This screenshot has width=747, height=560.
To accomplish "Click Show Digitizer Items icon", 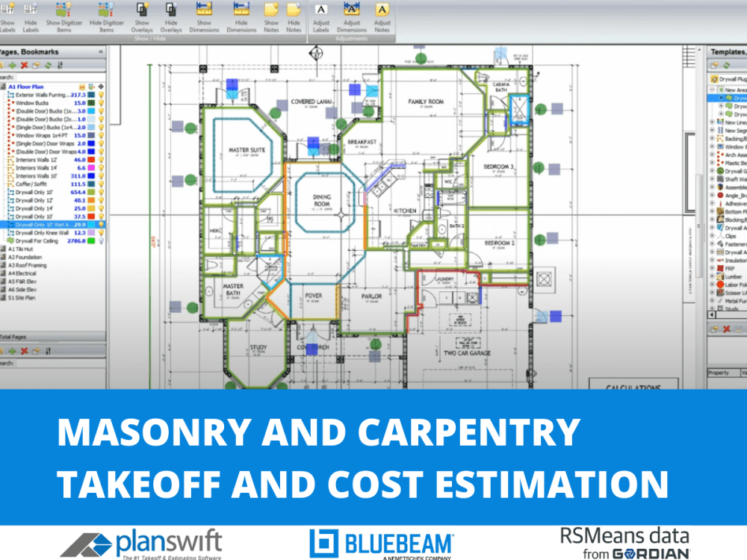I will click(63, 9).
